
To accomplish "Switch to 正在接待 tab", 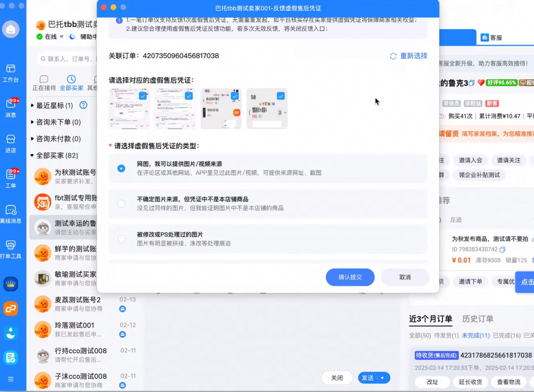I will pyautogui.click(x=44, y=83).
